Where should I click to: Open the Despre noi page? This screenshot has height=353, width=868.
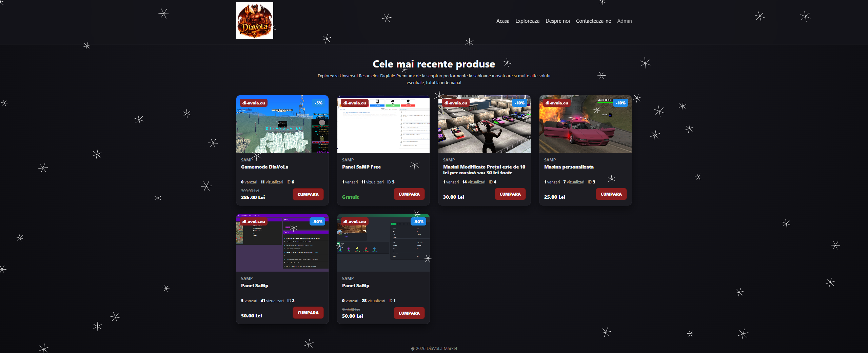(x=557, y=21)
